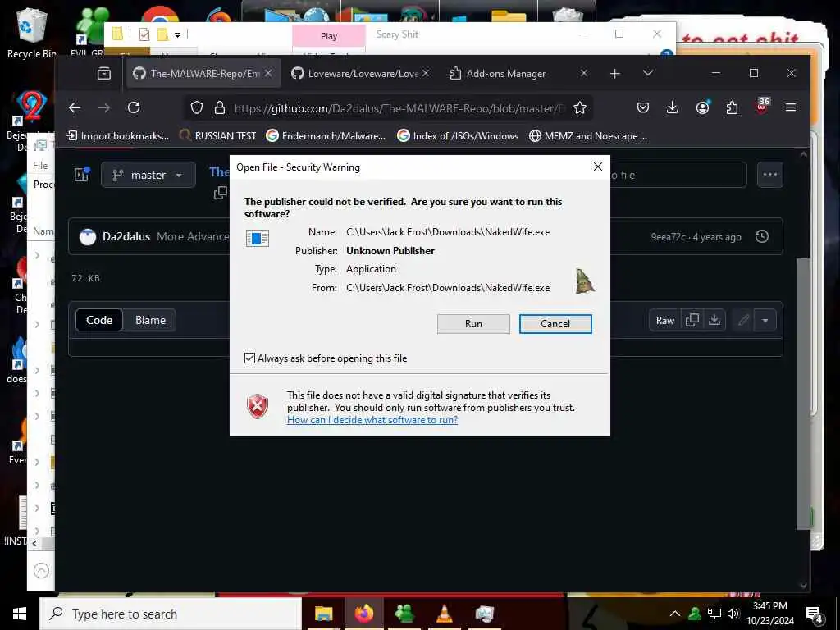
Task: Open notification center icon
Action: point(815,615)
